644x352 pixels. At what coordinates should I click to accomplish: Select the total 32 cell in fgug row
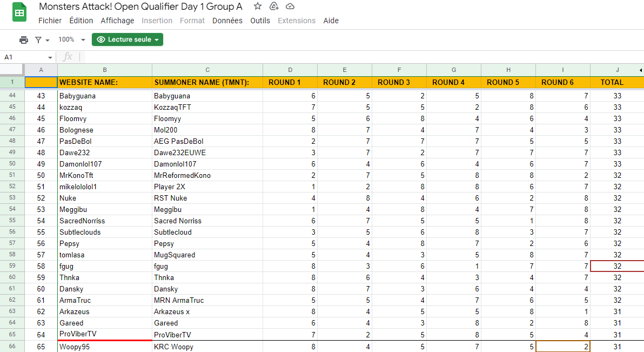(x=617, y=266)
